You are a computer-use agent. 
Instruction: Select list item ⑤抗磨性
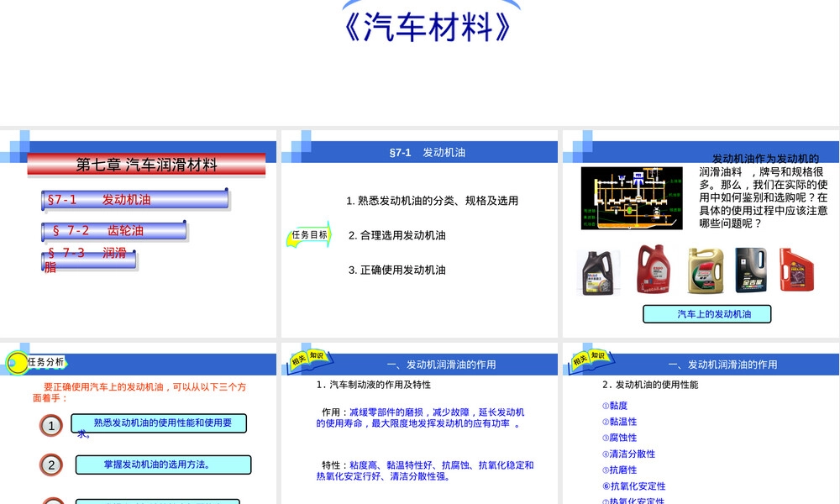coord(619,470)
